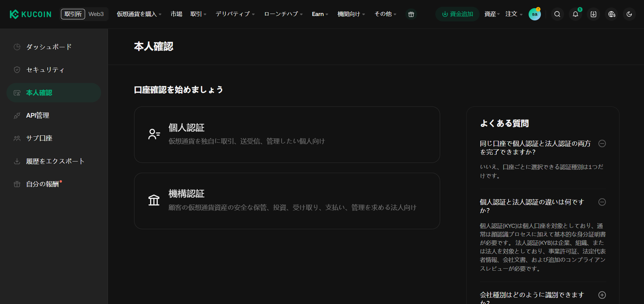Image resolution: width=644 pixels, height=304 pixels.
Task: Click the 資金追加 deposit button
Action: (457, 14)
